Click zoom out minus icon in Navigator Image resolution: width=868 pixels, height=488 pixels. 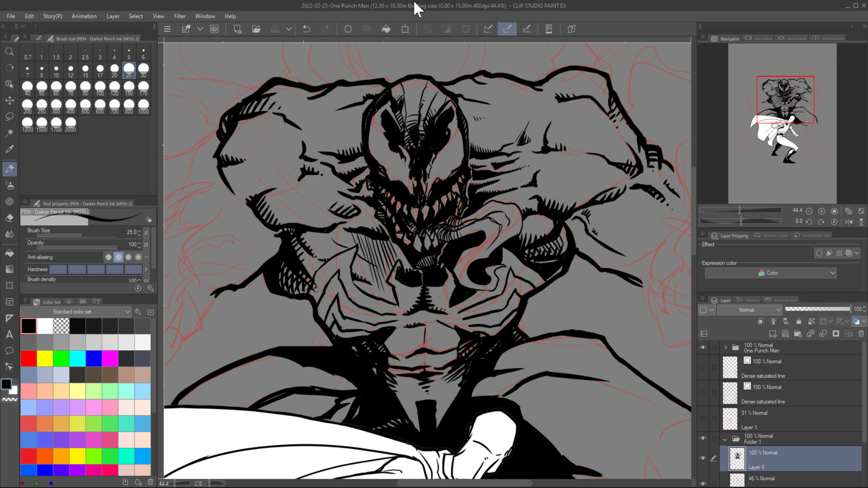click(x=809, y=211)
